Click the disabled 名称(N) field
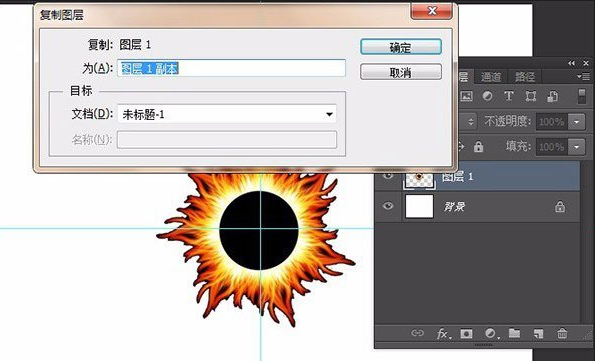The image size is (595, 361). pyautogui.click(x=227, y=140)
